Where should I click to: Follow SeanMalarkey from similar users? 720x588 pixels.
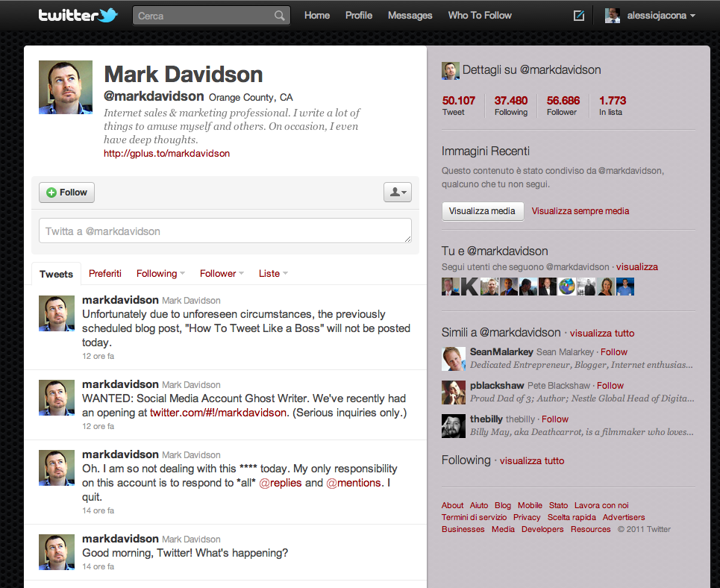click(614, 352)
